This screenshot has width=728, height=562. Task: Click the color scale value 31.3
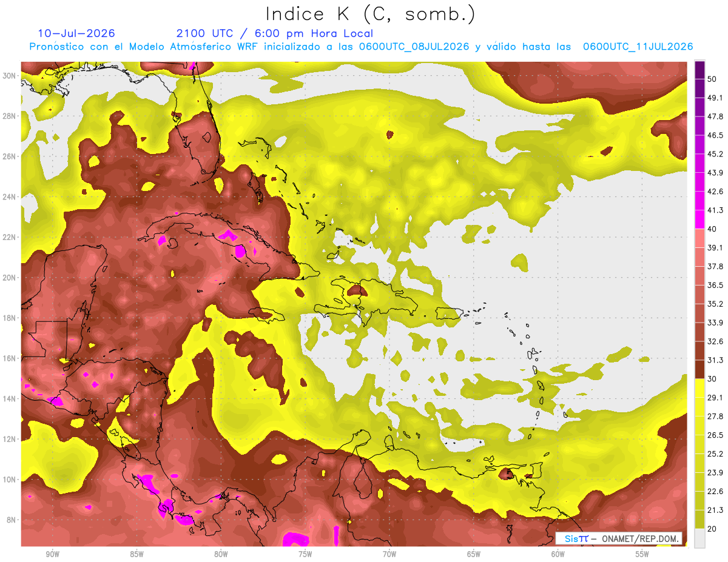[716, 360]
